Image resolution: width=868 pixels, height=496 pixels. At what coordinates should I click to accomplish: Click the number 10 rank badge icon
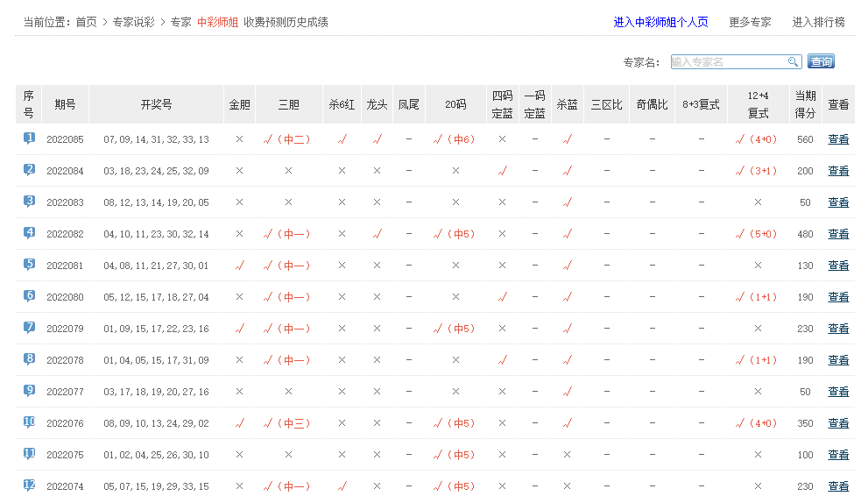29,422
